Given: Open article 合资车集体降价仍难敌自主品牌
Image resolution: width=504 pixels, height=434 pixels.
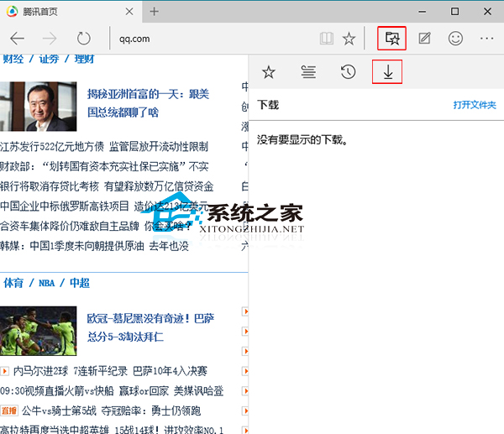Looking at the screenshot, I should pos(70,226).
